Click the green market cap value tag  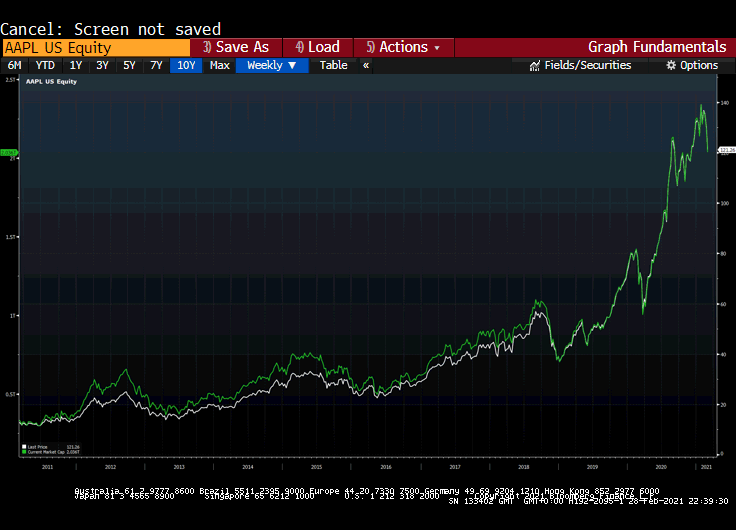pos(8,152)
